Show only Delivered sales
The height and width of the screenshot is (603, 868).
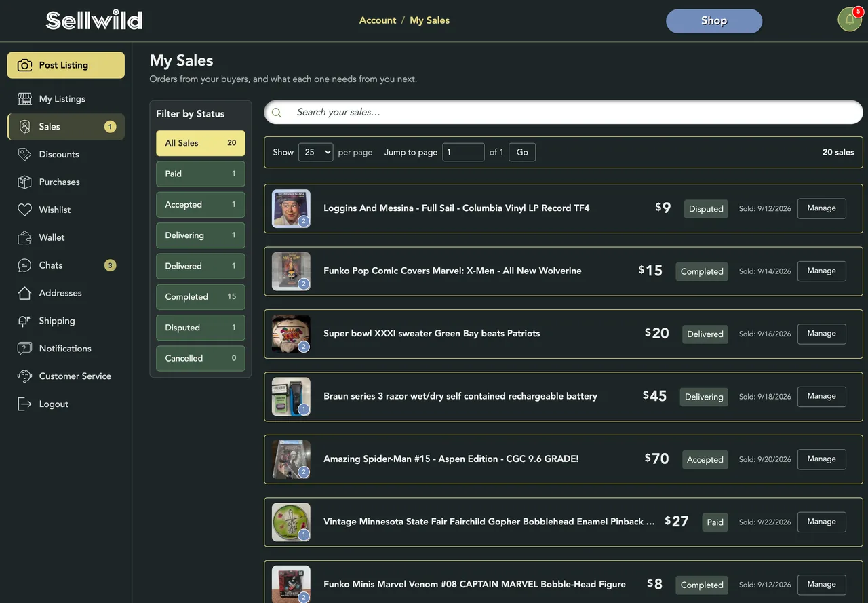coord(201,267)
